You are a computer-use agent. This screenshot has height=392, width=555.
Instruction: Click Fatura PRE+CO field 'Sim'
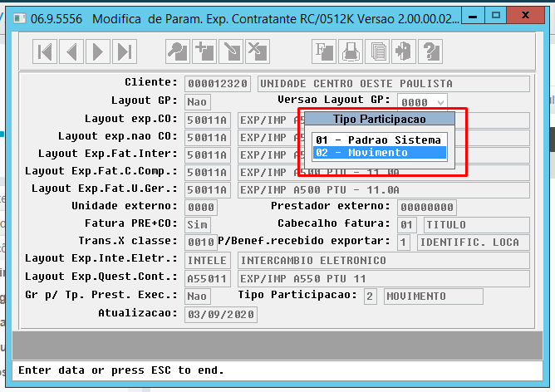(198, 225)
